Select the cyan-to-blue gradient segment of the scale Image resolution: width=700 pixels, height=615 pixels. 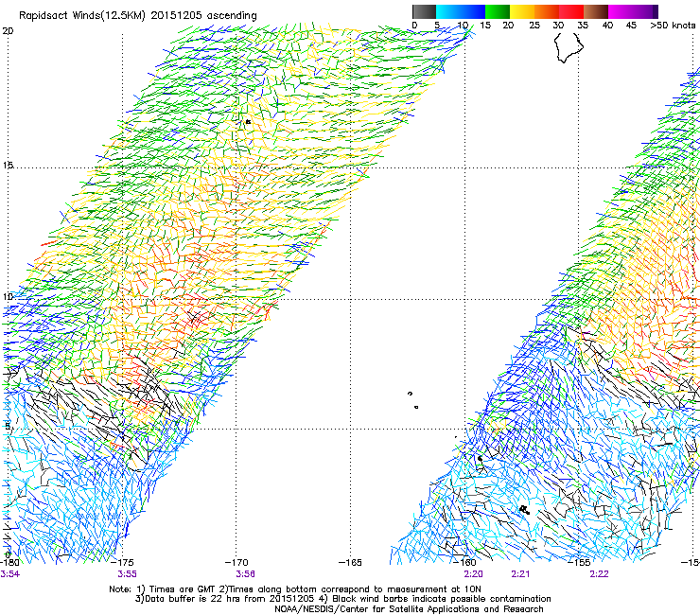click(x=461, y=11)
